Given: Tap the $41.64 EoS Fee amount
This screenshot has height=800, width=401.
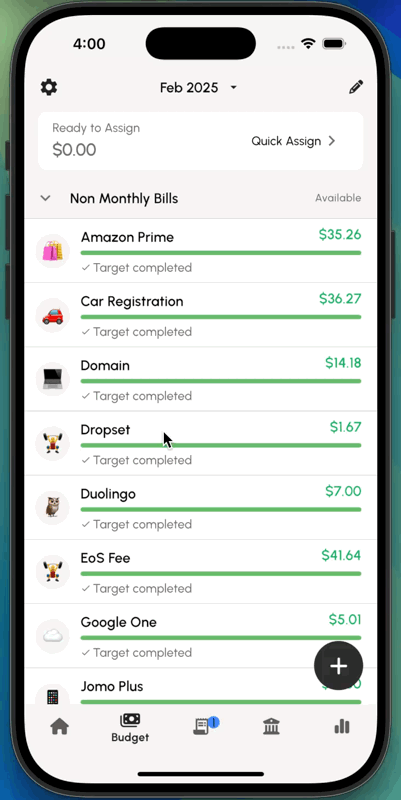Looking at the screenshot, I should pos(341,555).
